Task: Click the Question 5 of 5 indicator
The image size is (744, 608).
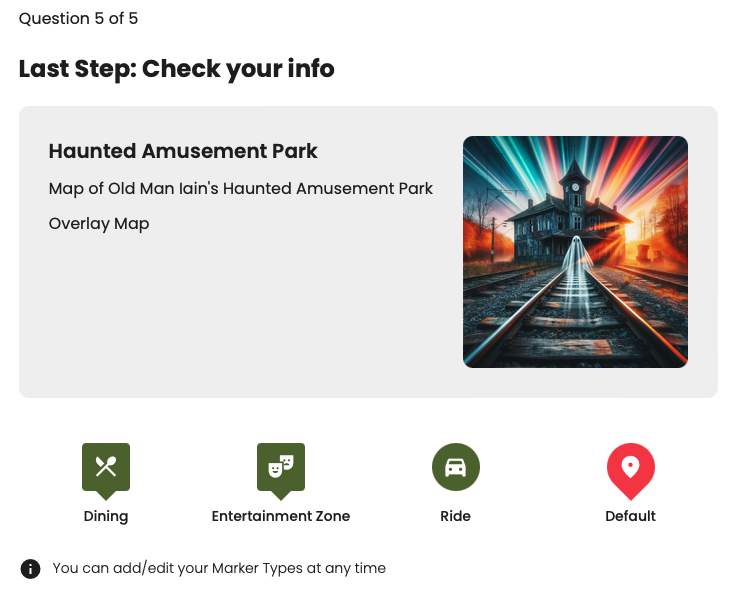Action: point(78,19)
